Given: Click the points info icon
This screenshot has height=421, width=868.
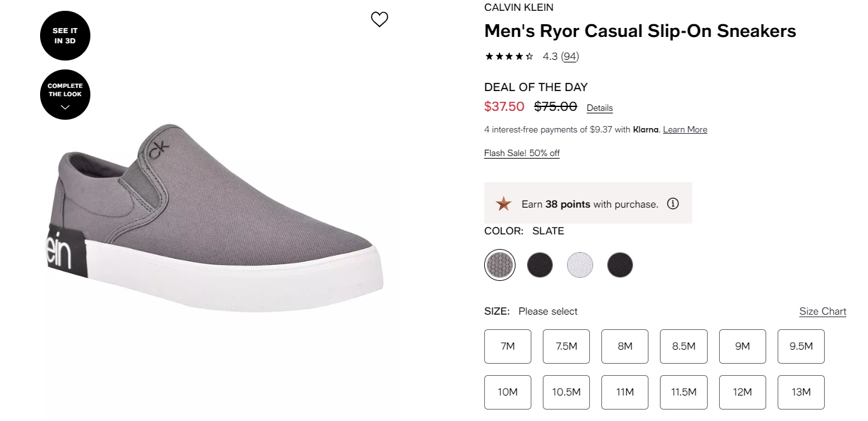Looking at the screenshot, I should click(x=673, y=204).
